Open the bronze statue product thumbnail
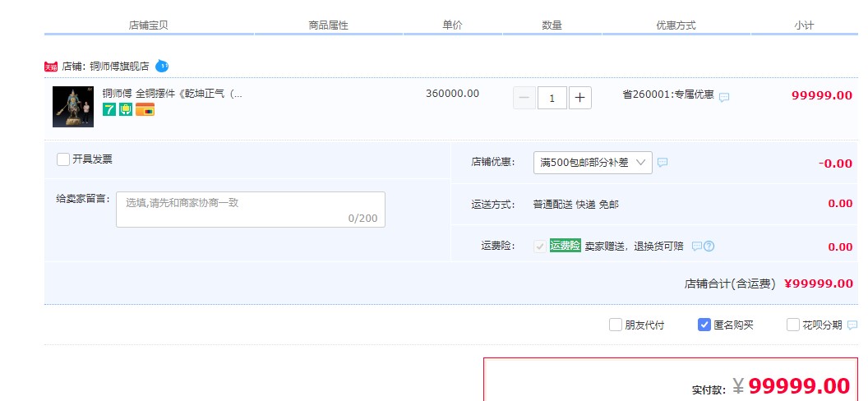The width and height of the screenshot is (868, 401). pos(73,107)
